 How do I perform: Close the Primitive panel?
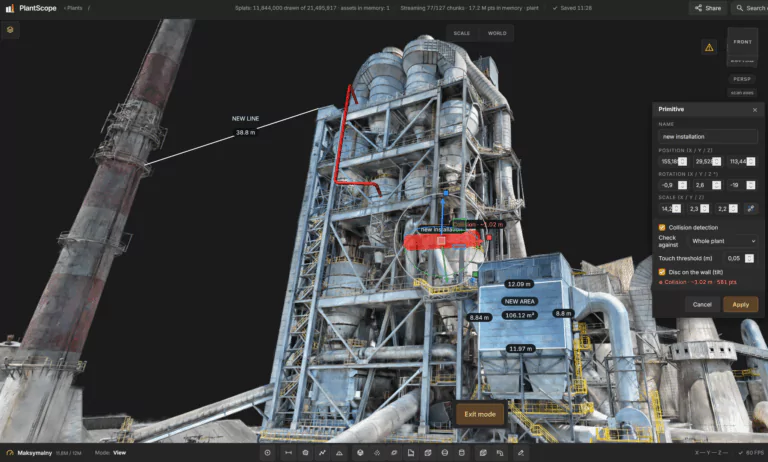(x=755, y=110)
